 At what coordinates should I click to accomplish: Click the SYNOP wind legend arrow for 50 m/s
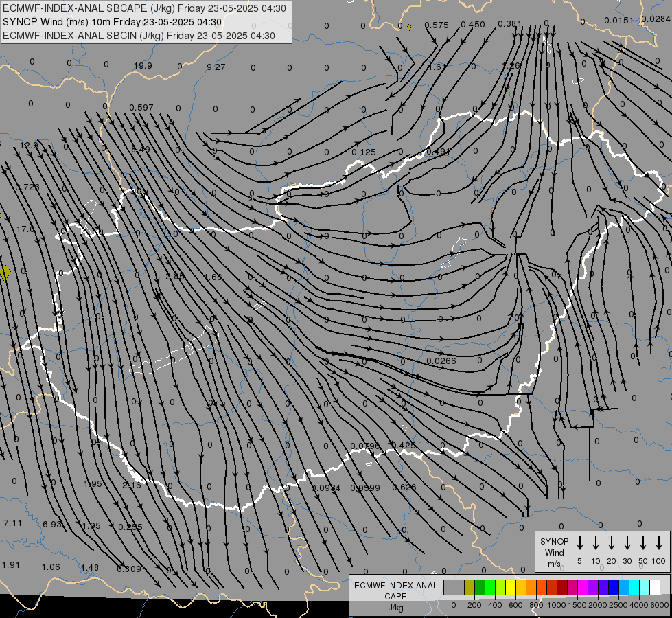click(643, 542)
